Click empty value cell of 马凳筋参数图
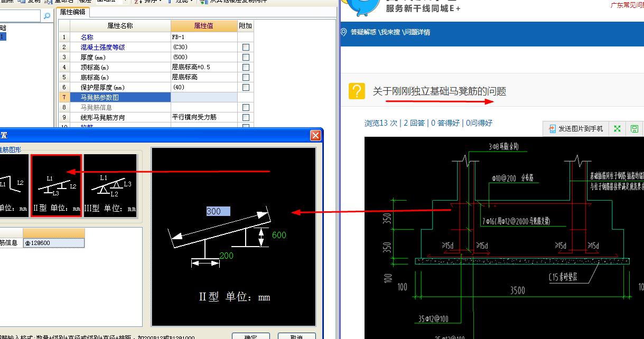 [204, 97]
